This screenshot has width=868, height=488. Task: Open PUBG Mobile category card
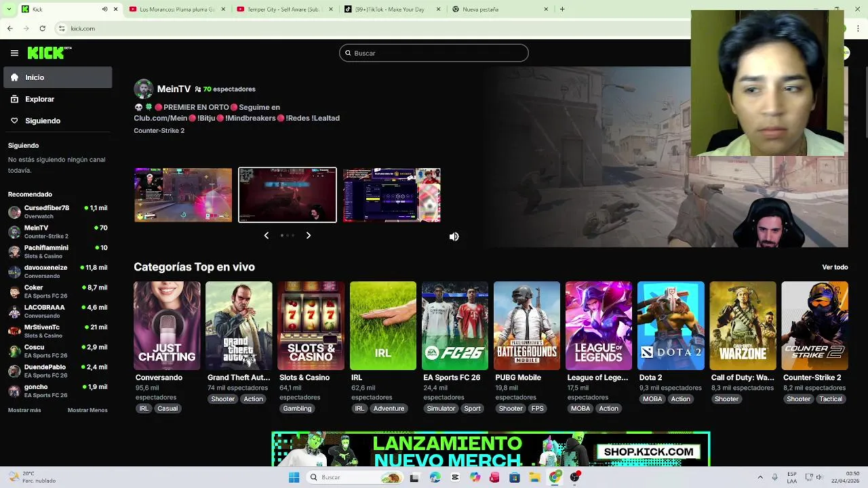tap(527, 326)
